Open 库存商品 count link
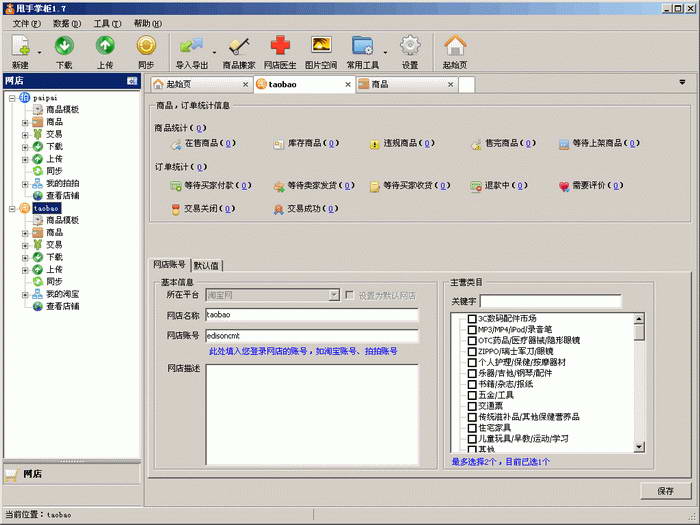The height and width of the screenshot is (525, 700). [331, 143]
